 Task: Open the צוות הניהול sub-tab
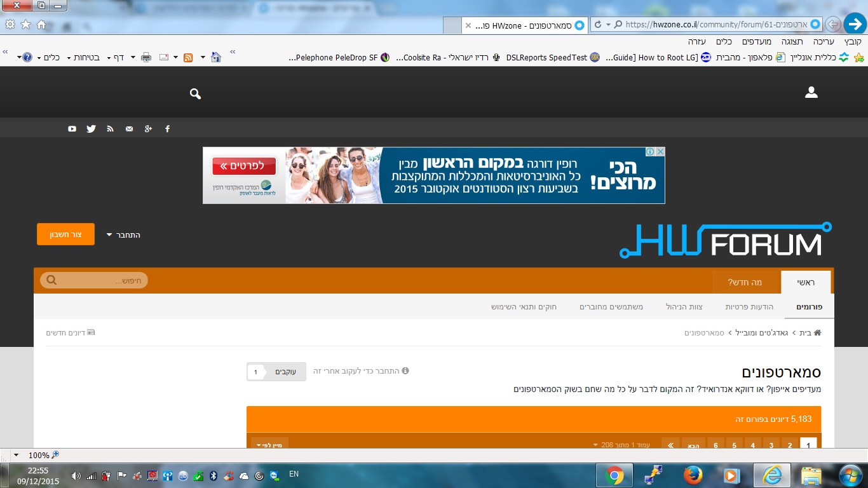684,307
